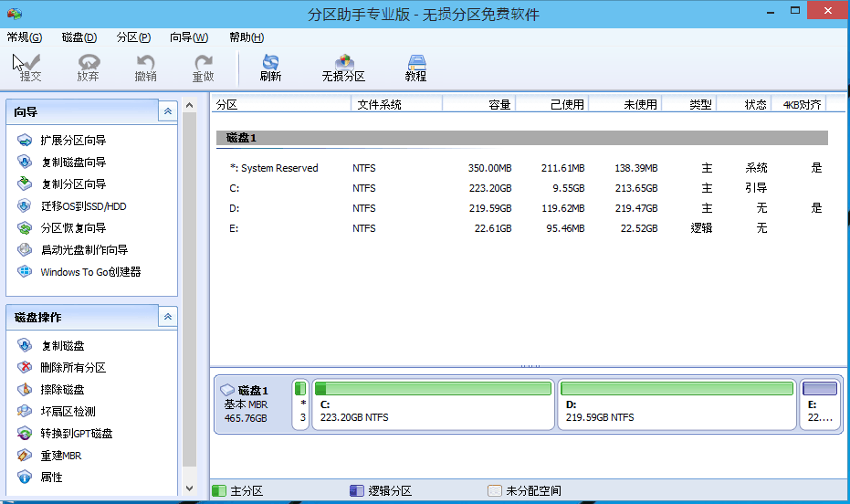Choose 删除所有分区 operation

62,367
